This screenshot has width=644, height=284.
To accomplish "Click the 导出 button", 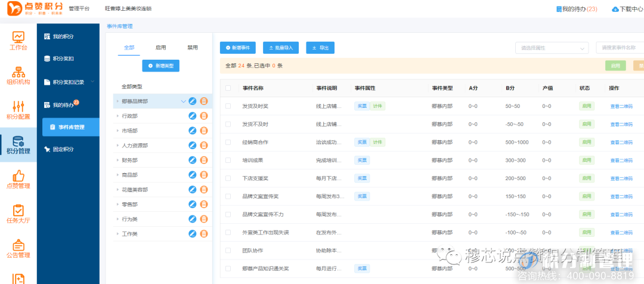I will pyautogui.click(x=320, y=48).
